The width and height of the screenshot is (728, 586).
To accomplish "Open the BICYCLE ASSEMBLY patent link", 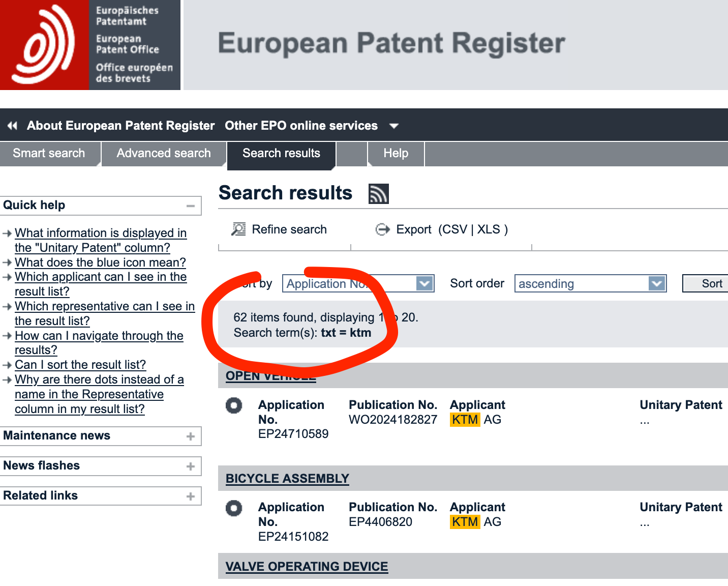I will pyautogui.click(x=287, y=479).
